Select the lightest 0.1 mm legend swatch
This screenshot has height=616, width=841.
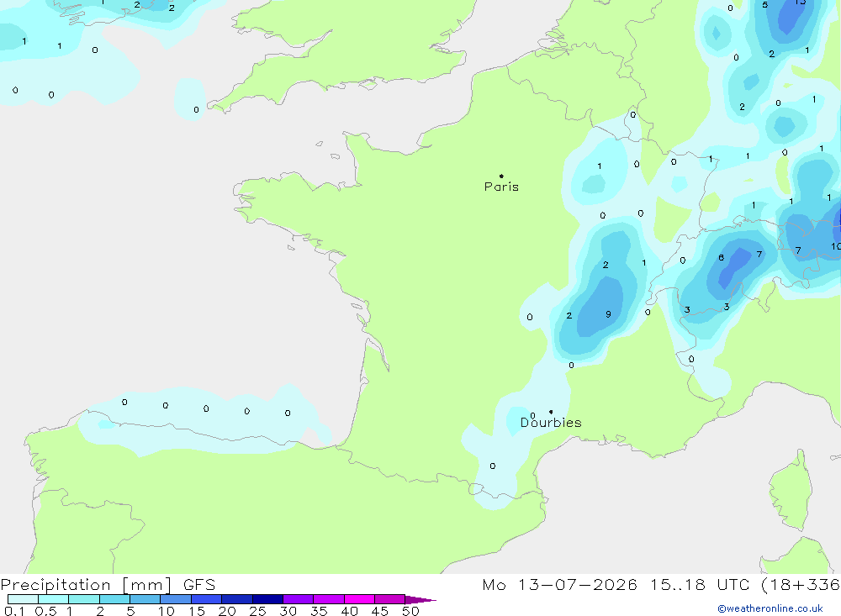point(23,599)
